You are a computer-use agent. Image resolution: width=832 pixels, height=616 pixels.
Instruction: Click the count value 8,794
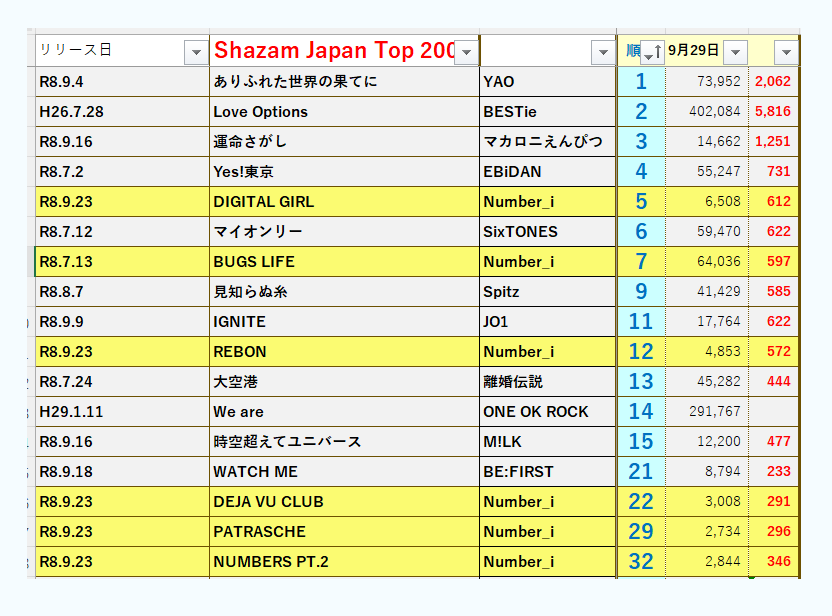coord(707,471)
